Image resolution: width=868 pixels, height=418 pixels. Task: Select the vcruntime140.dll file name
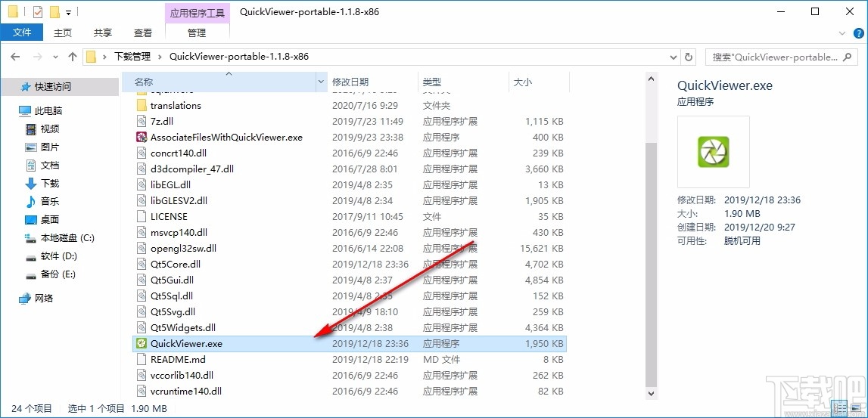186,391
